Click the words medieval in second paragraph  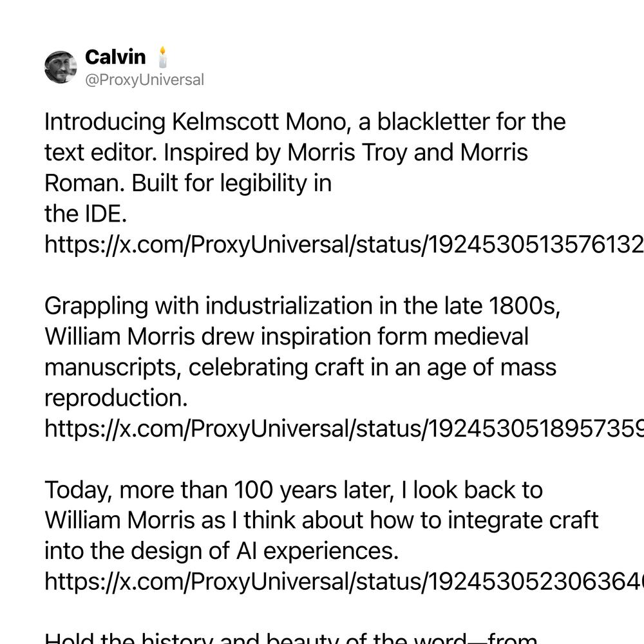(481, 336)
